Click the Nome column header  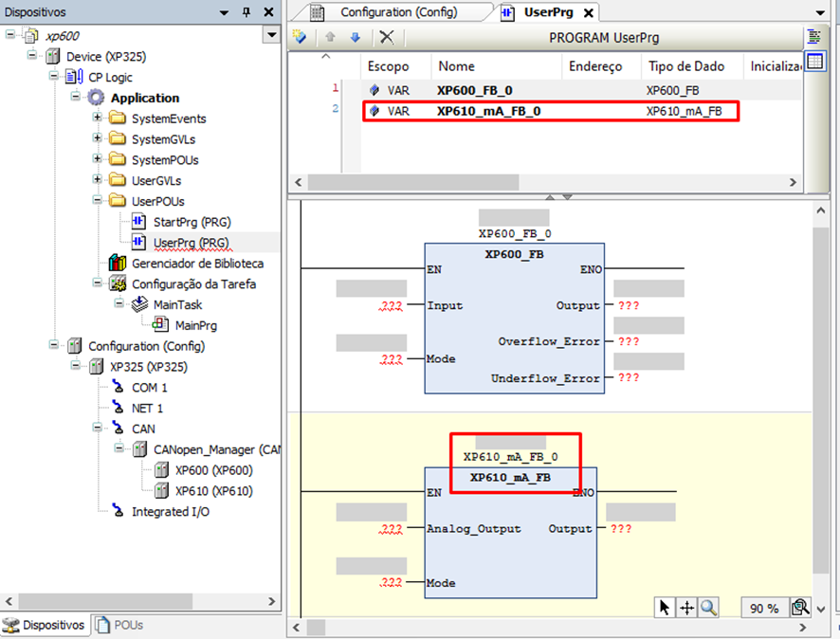pyautogui.click(x=457, y=66)
